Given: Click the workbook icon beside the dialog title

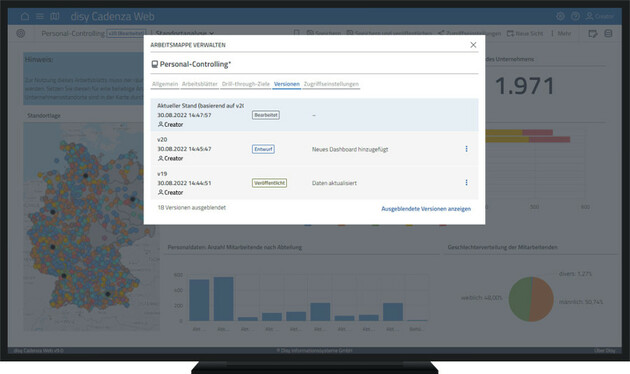Looking at the screenshot, I should click(x=154, y=64).
